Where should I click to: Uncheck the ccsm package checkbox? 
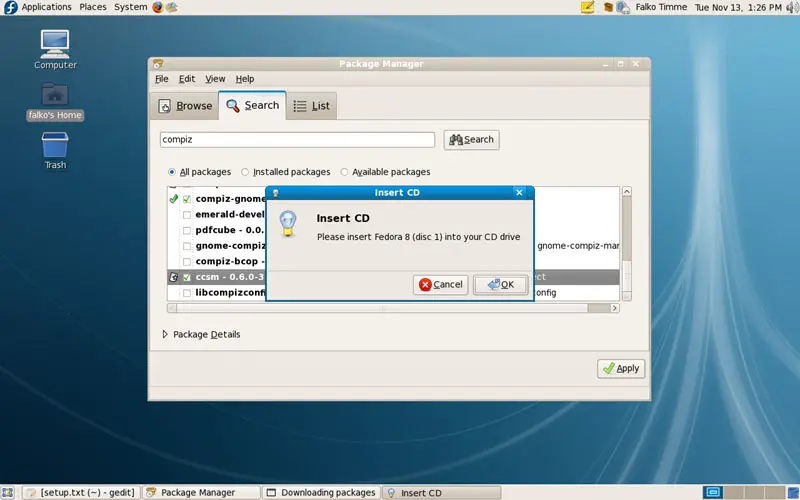(187, 278)
